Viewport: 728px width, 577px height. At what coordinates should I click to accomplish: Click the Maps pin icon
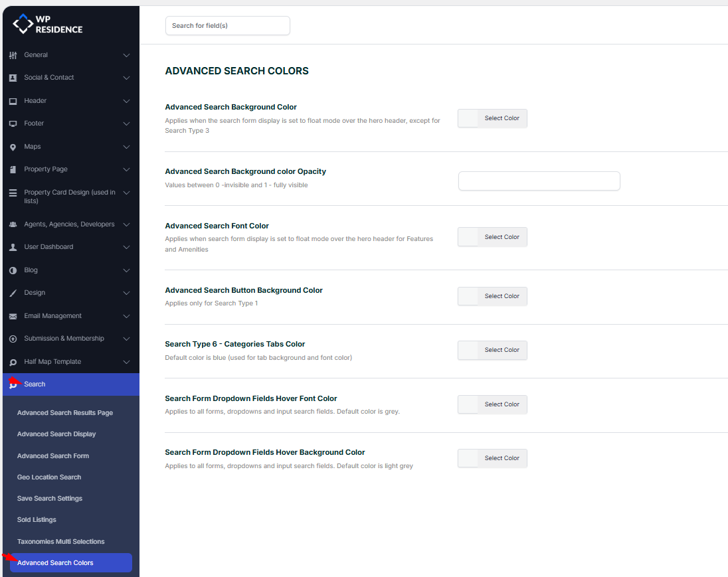pos(13,147)
